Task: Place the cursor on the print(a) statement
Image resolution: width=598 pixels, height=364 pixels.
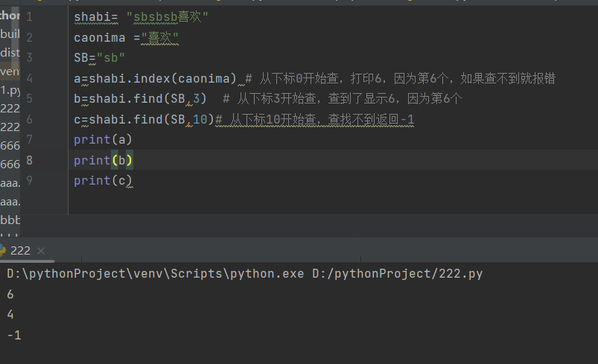Action: point(103,139)
